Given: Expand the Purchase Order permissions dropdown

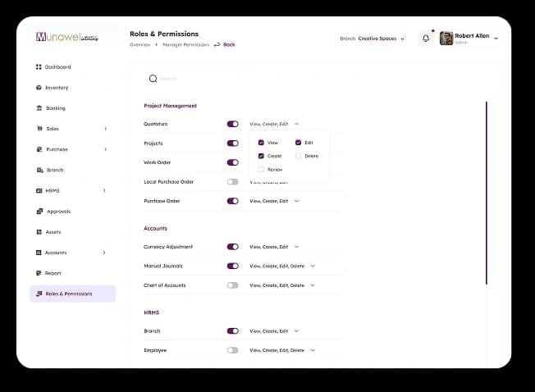Looking at the screenshot, I should point(296,201).
